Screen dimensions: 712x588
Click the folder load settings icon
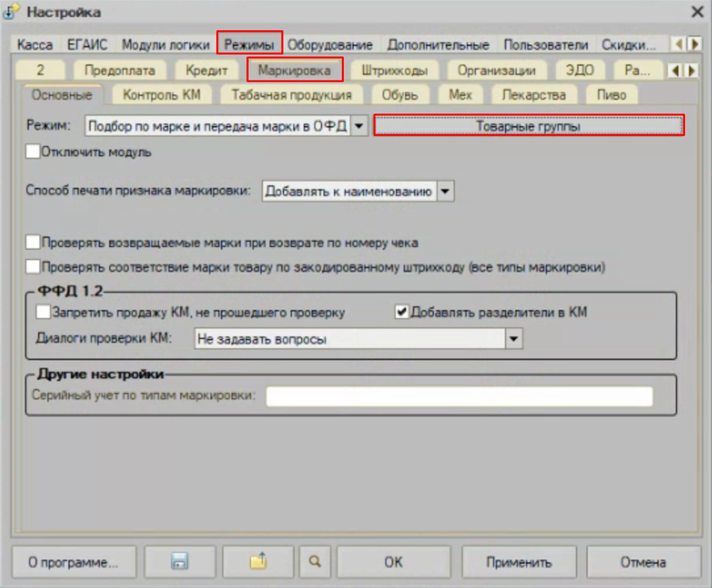(258, 562)
